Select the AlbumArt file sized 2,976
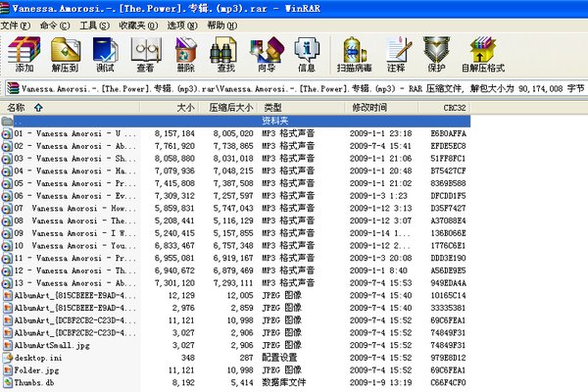Viewport: 588px width, 392px height. click(x=235, y=308)
